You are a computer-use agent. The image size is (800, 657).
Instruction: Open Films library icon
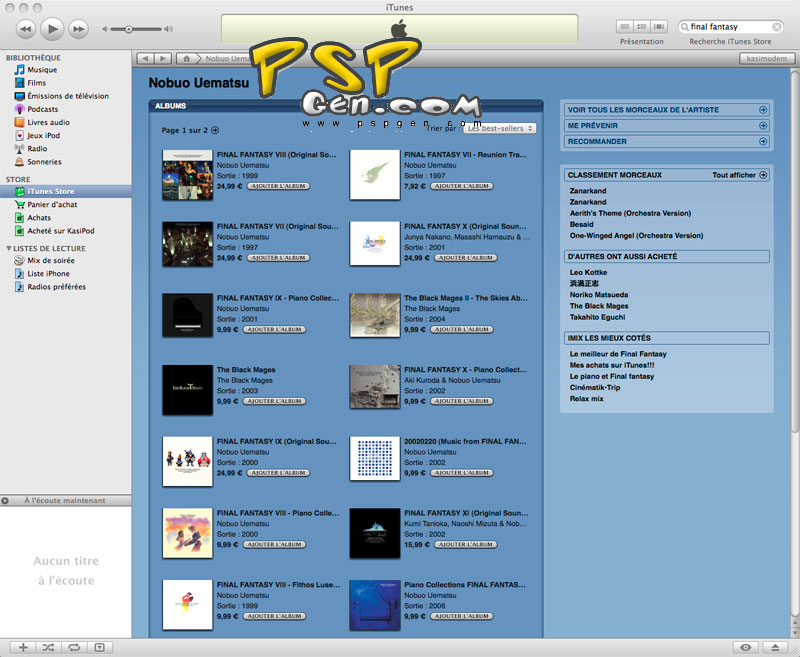[x=19, y=83]
